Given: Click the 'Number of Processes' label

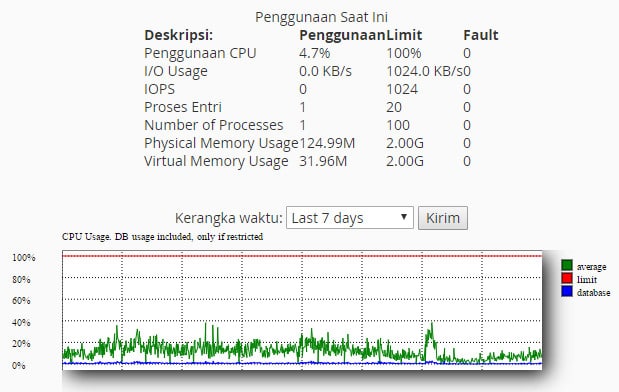Looking at the screenshot, I should 214,125.
